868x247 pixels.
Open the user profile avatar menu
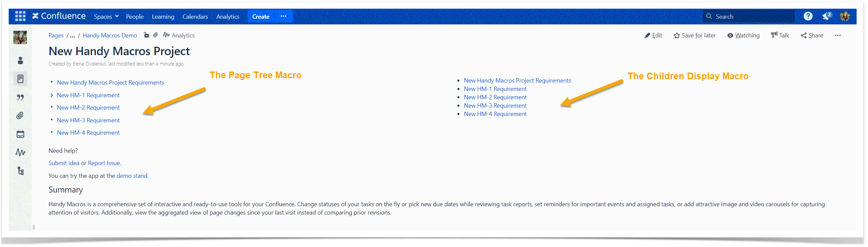point(845,16)
